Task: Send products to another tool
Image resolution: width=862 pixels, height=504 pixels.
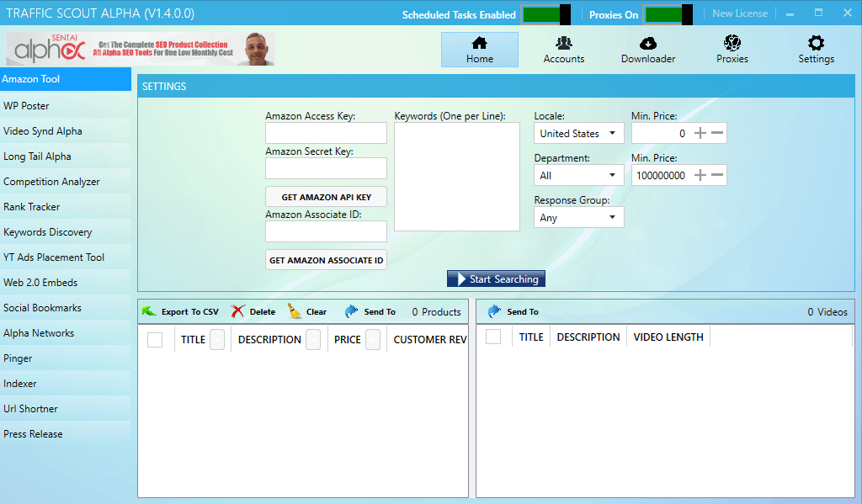Action: (x=370, y=311)
